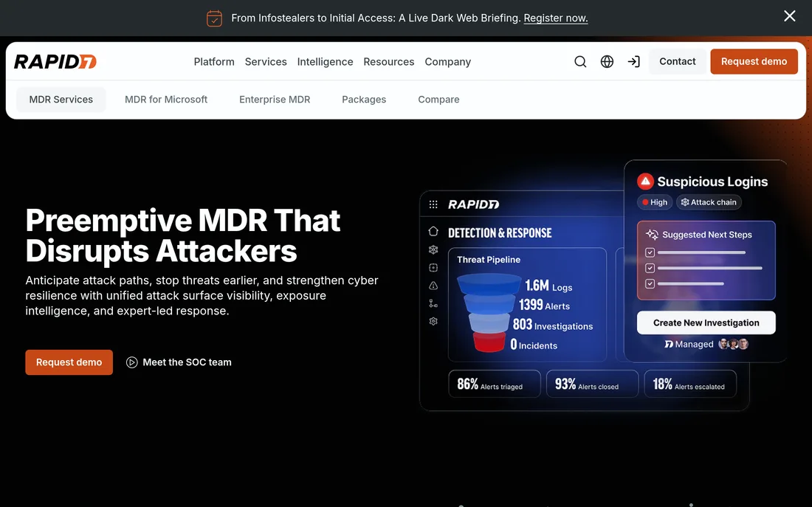The width and height of the screenshot is (812, 507).
Task: Click the home icon in dashboard sidebar
Action: pos(433,231)
